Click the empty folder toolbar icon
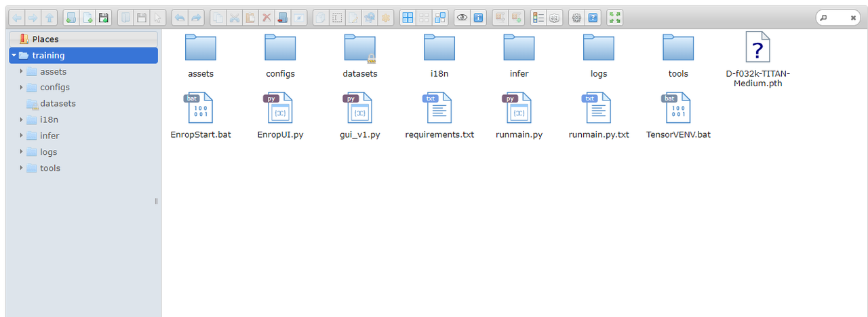 pyautogui.click(x=283, y=18)
